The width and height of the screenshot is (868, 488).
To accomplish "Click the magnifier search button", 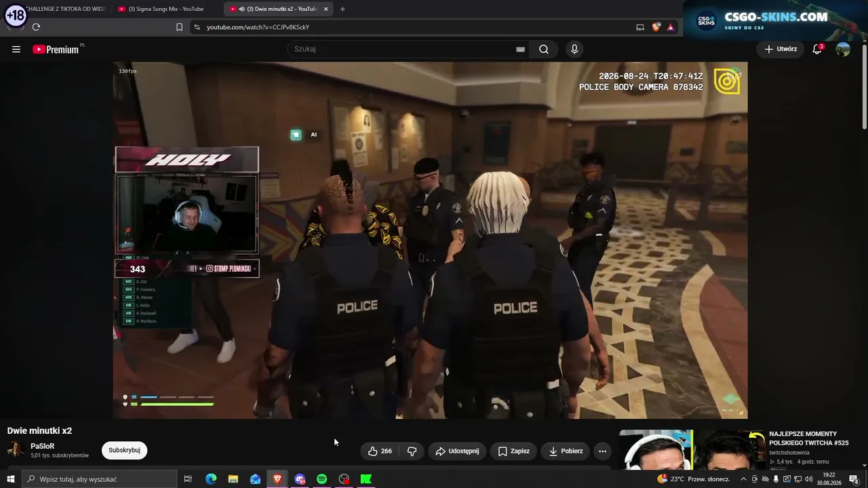I will (544, 49).
